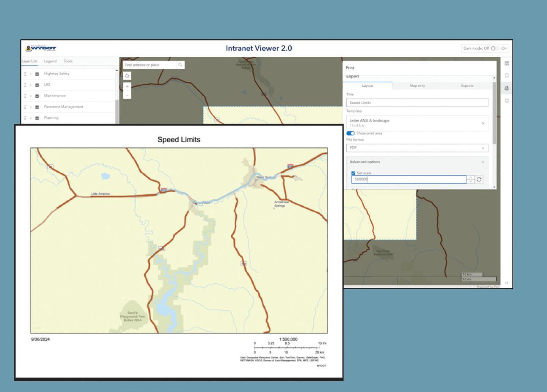The height and width of the screenshot is (392, 547).
Task: Uncheck the Planning layer checkbox
Action: 37,118
